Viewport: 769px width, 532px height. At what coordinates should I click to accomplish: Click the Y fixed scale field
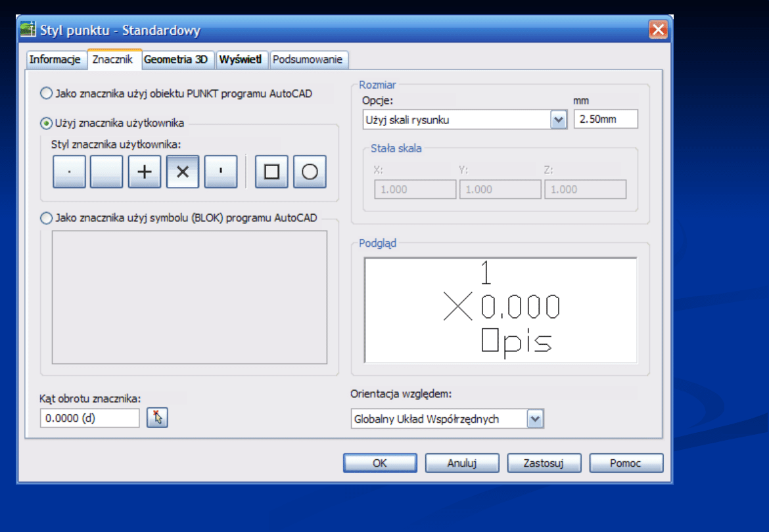coord(500,190)
